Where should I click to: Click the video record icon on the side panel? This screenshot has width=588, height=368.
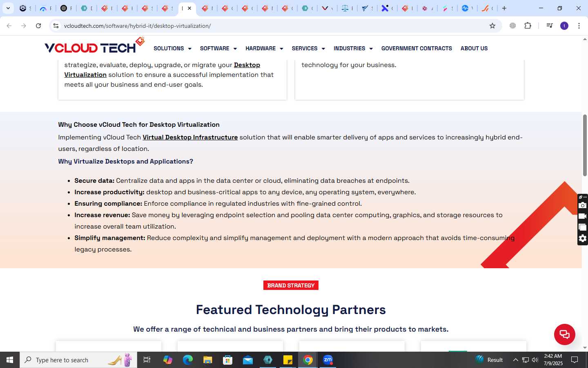583,216
